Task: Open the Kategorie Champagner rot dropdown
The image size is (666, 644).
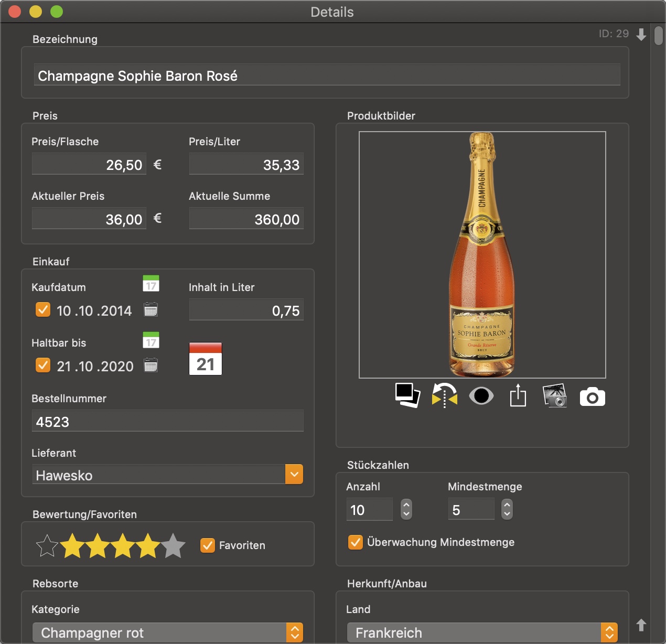Action: [x=168, y=632]
